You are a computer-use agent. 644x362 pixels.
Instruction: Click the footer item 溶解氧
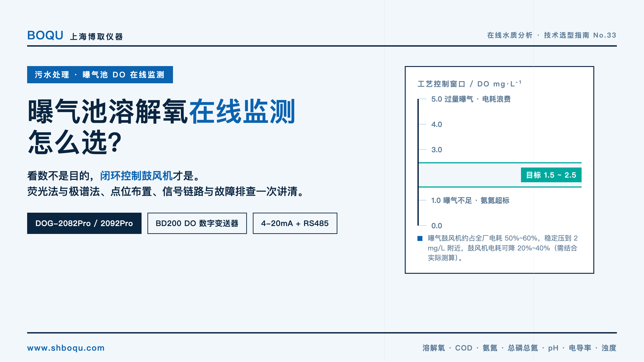pos(433,348)
